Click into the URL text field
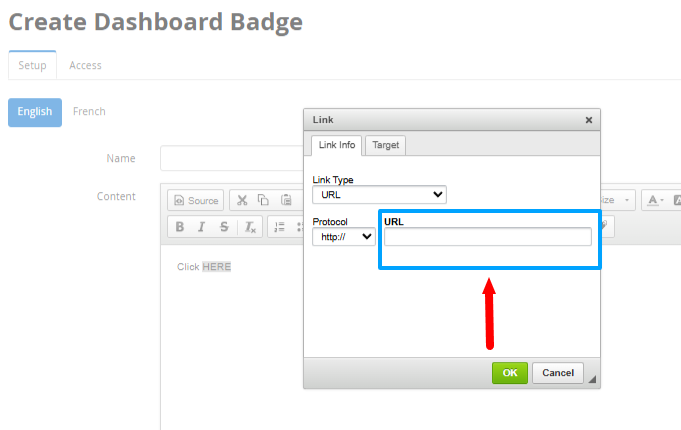 click(487, 237)
